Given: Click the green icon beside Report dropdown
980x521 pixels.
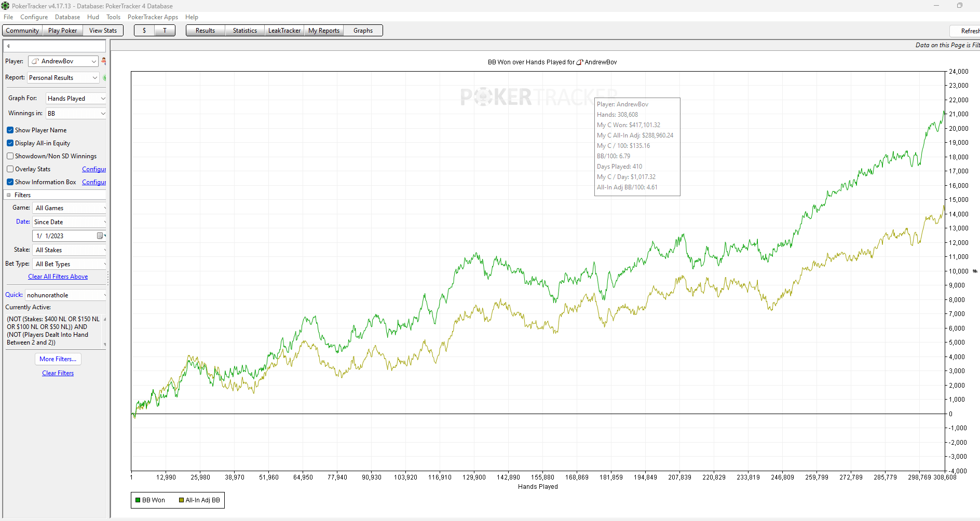Looking at the screenshot, I should [104, 78].
